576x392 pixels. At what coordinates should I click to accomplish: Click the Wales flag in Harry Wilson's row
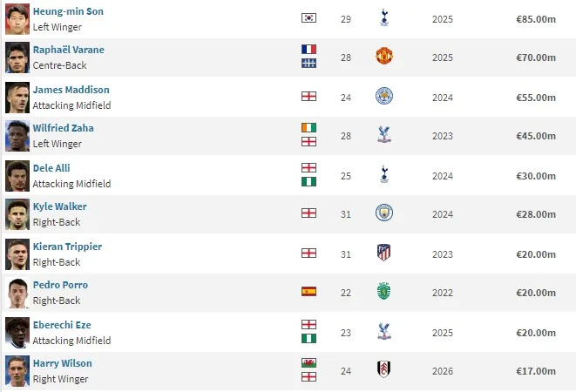[308, 362]
